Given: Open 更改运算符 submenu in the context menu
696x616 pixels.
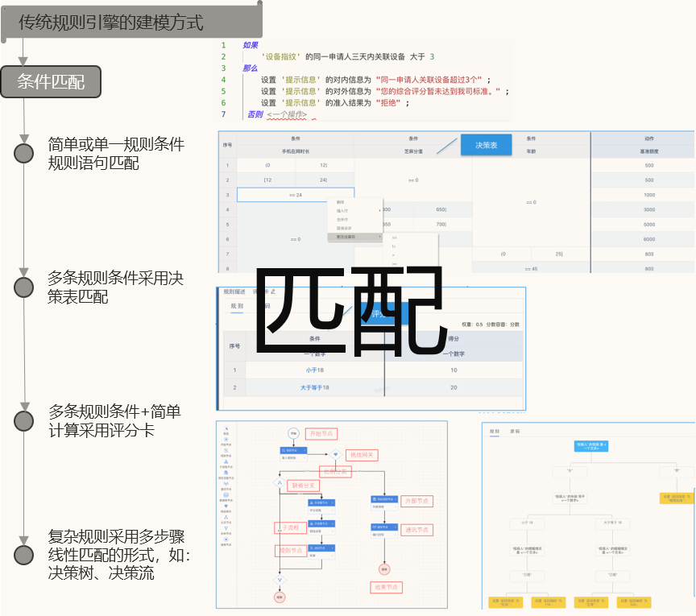Looking at the screenshot, I should (354, 237).
